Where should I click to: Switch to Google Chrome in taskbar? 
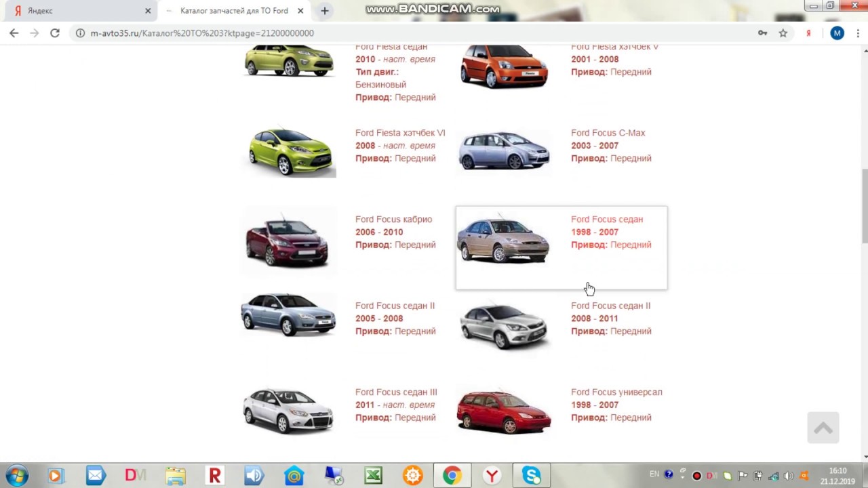(452, 476)
